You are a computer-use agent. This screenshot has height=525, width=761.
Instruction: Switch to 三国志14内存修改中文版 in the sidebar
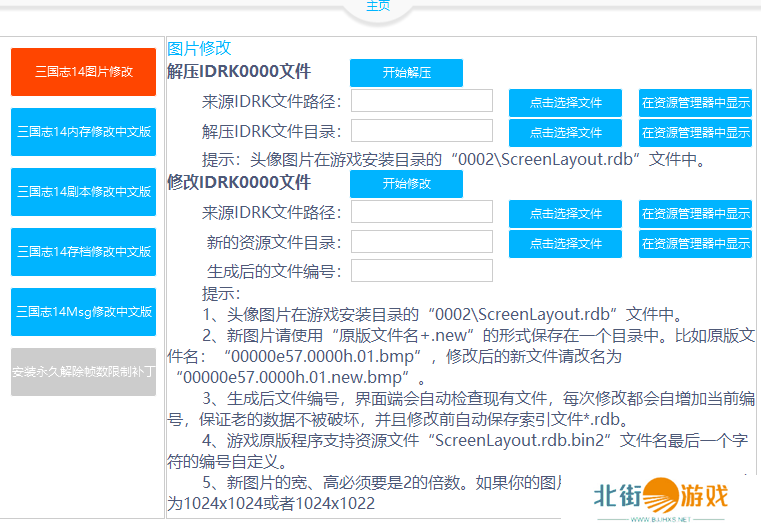[84, 132]
